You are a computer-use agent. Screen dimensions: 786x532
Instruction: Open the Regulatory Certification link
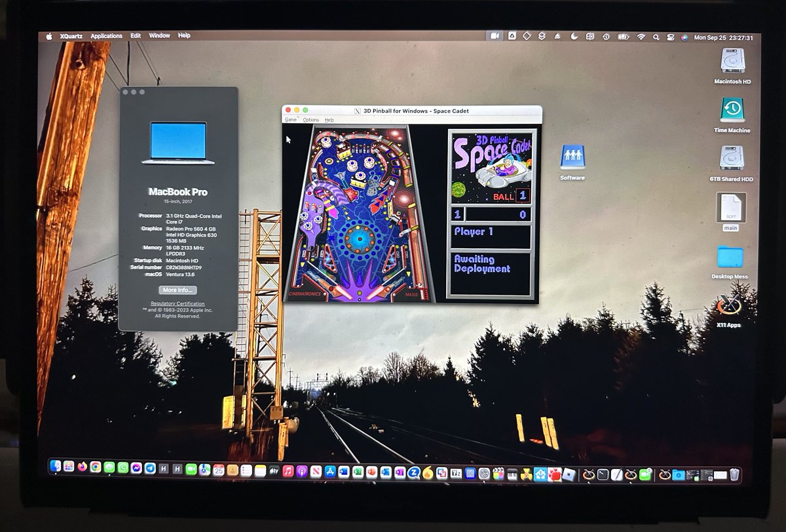pos(178,303)
